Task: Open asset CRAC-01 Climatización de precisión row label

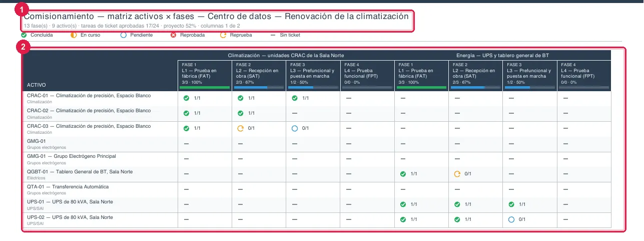Action: tap(89, 95)
